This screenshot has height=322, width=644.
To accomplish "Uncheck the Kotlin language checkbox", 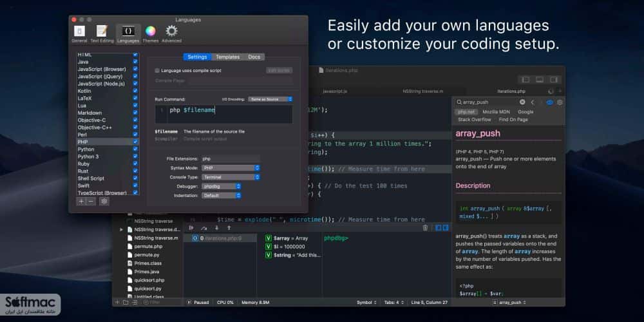I will 135,91.
